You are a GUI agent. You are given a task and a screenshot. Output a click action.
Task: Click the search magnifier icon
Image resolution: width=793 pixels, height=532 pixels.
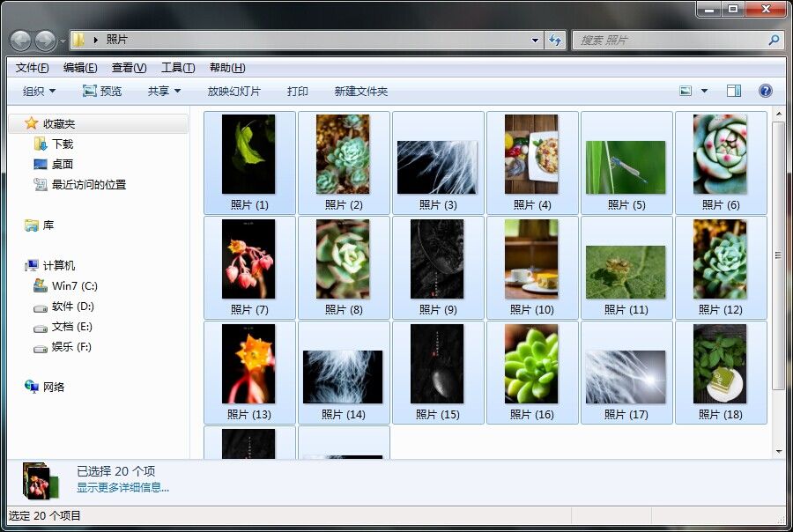coord(774,40)
